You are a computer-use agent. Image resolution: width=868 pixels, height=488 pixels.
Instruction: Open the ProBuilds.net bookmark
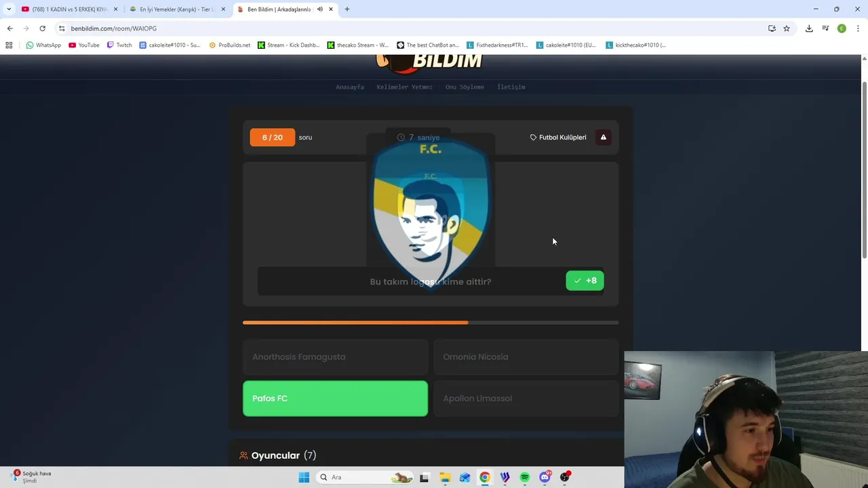coord(229,45)
